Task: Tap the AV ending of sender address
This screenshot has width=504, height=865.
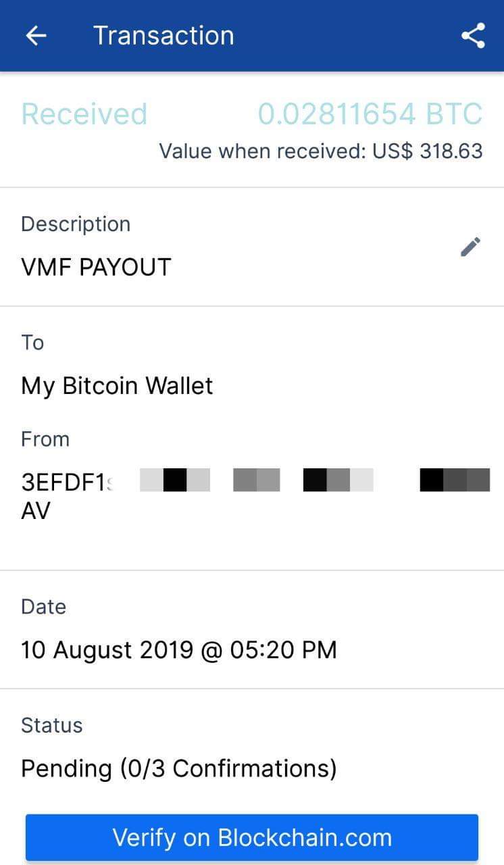Action: pyautogui.click(x=36, y=512)
